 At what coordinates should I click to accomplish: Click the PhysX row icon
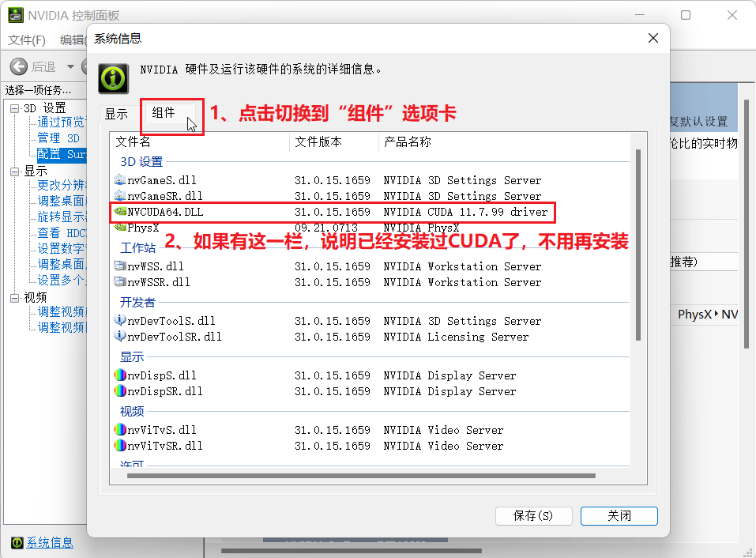[120, 227]
